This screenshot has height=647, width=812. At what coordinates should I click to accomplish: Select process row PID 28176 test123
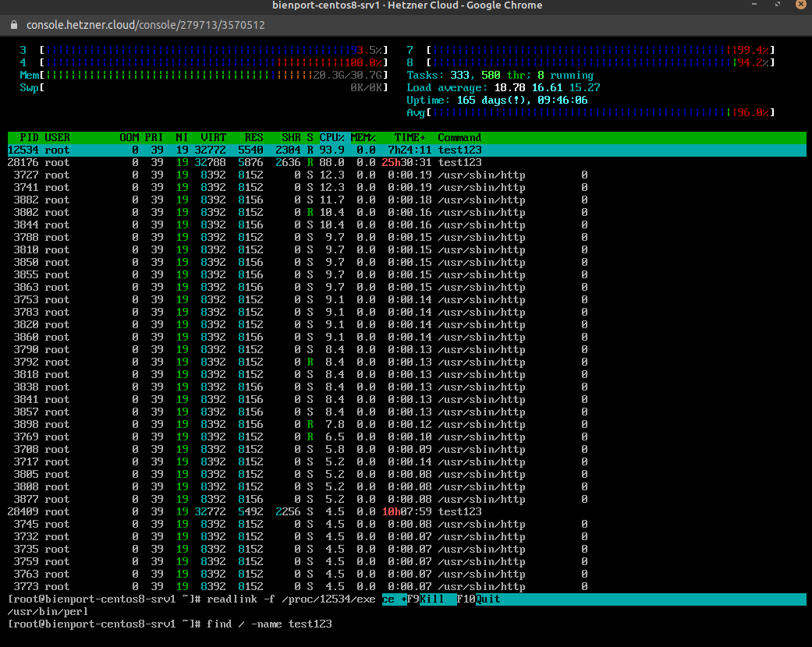coord(406,162)
